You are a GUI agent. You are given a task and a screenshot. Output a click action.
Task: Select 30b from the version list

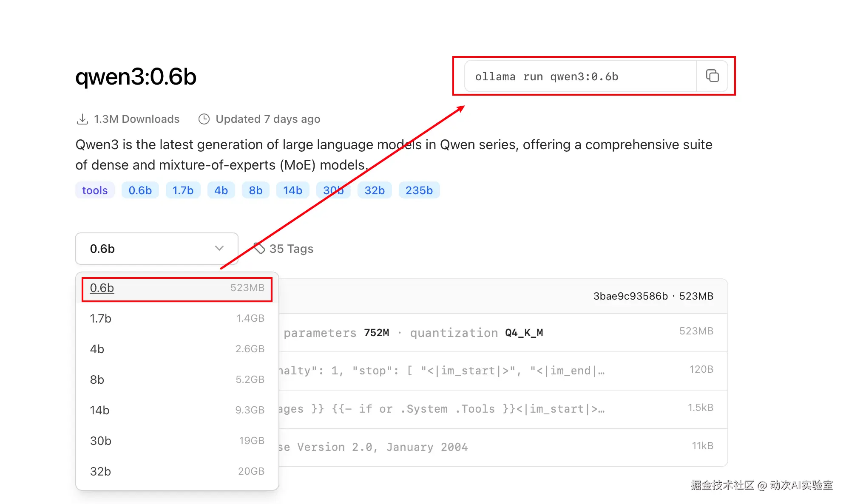[177, 441]
